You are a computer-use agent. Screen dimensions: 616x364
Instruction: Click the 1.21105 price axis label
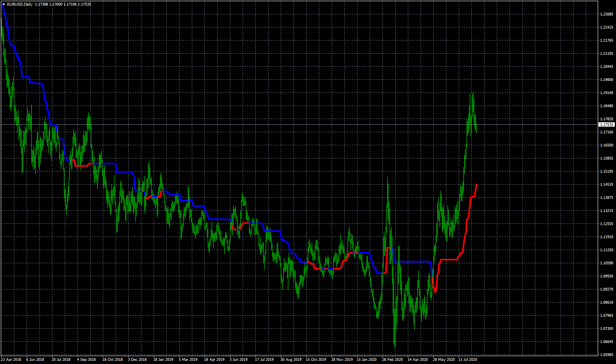pyautogui.click(x=606, y=54)
